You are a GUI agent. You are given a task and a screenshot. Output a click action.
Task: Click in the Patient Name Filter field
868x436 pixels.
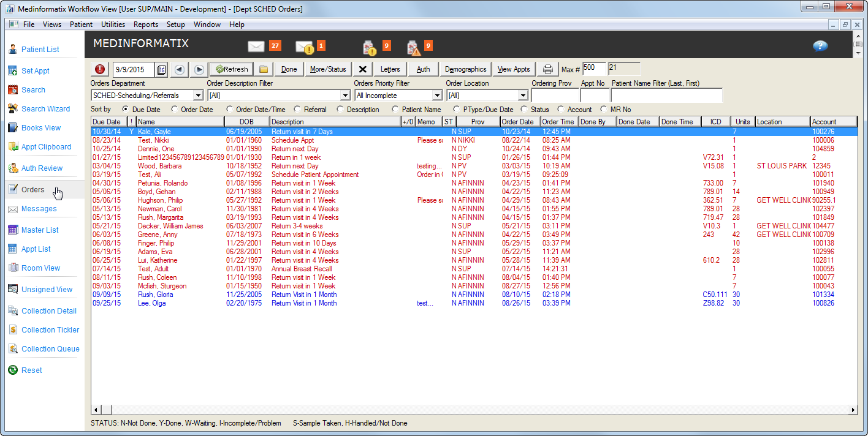point(667,96)
